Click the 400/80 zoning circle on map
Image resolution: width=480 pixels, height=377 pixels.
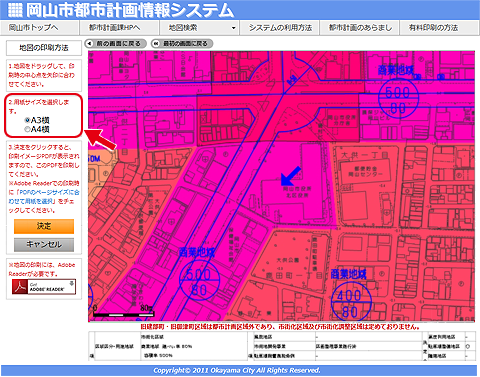click(x=351, y=302)
